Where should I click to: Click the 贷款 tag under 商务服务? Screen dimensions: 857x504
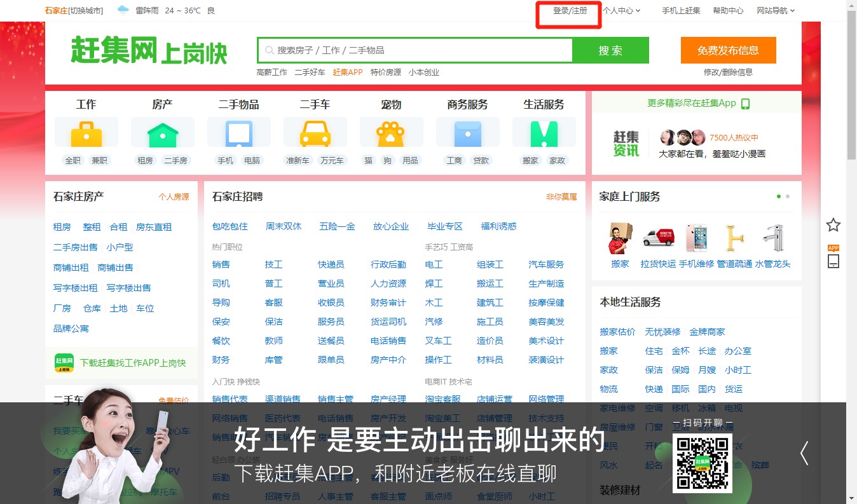click(x=481, y=161)
